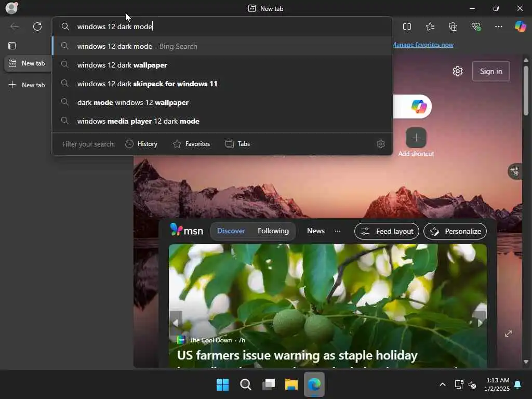Click the network status tray icon
532x399 pixels.
pos(459,385)
